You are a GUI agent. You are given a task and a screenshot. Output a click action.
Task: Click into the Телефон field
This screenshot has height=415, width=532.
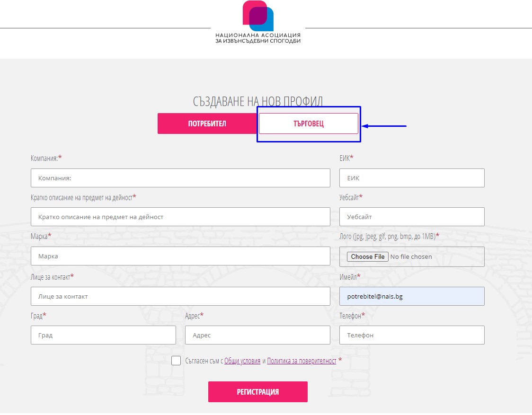[x=412, y=335]
